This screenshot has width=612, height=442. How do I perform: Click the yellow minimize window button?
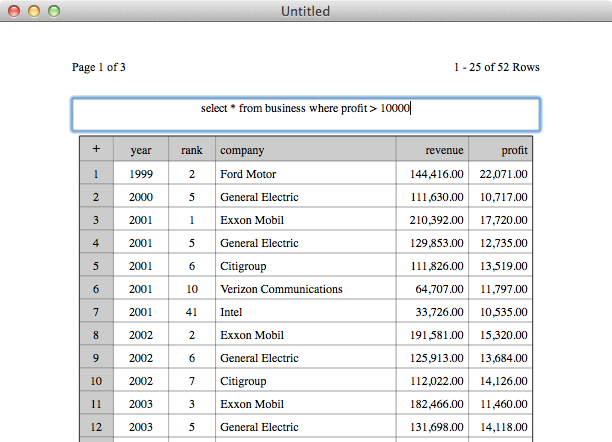34,11
